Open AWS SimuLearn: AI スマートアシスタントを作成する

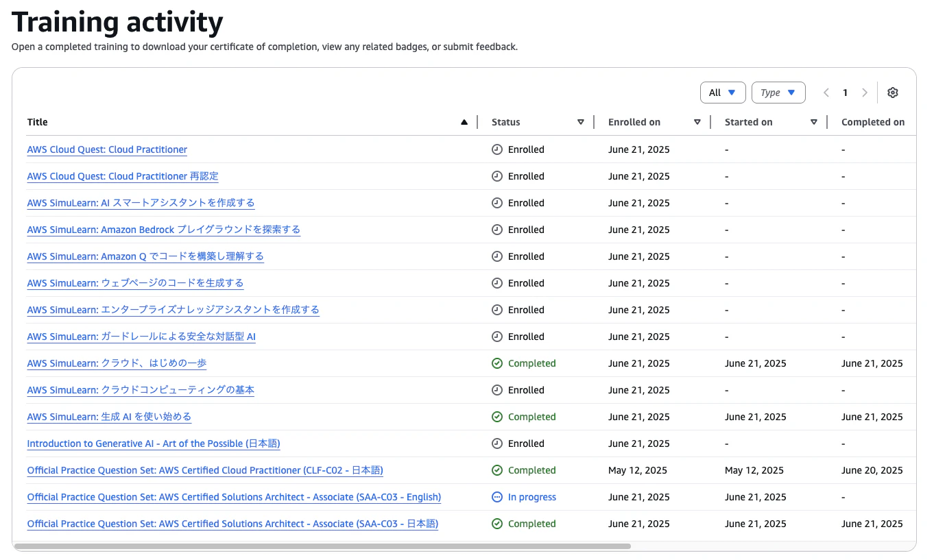point(141,203)
